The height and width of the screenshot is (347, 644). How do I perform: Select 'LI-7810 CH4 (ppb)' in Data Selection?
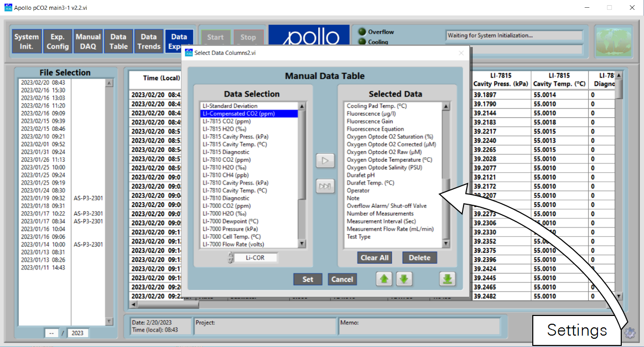249,175
